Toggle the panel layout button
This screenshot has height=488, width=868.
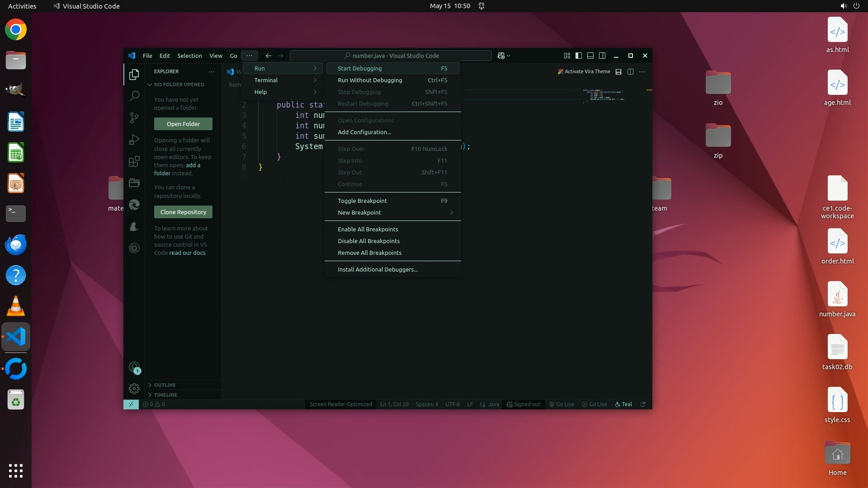pyautogui.click(x=590, y=56)
